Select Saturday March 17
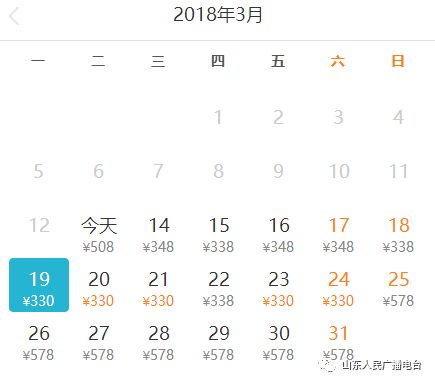 point(339,235)
